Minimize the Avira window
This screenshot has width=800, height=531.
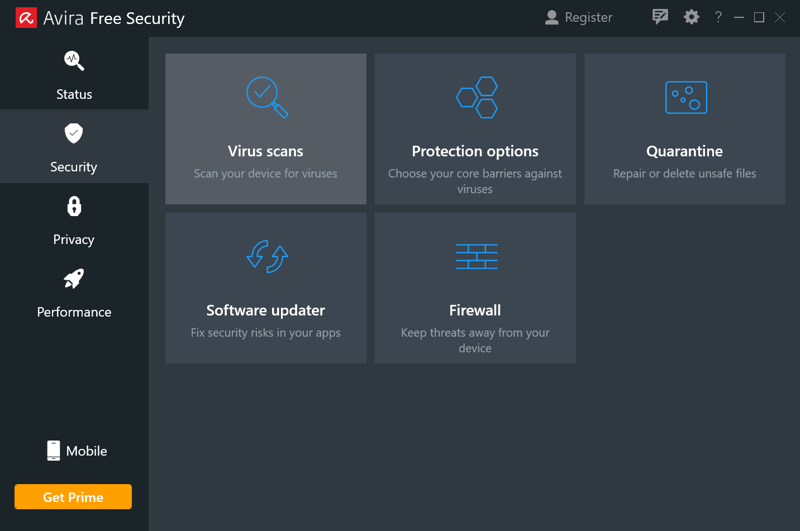point(739,17)
